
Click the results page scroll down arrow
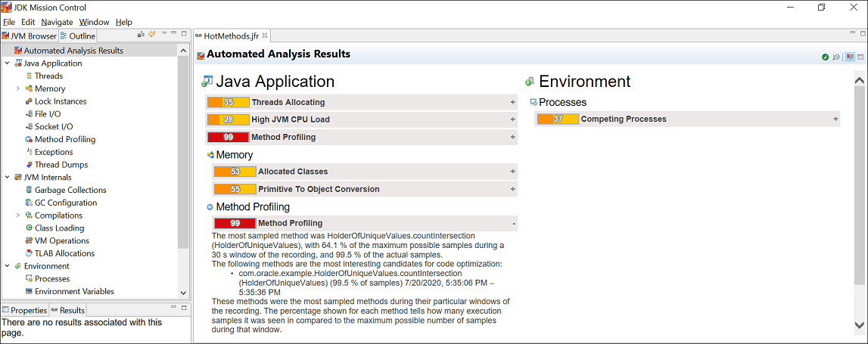click(860, 324)
